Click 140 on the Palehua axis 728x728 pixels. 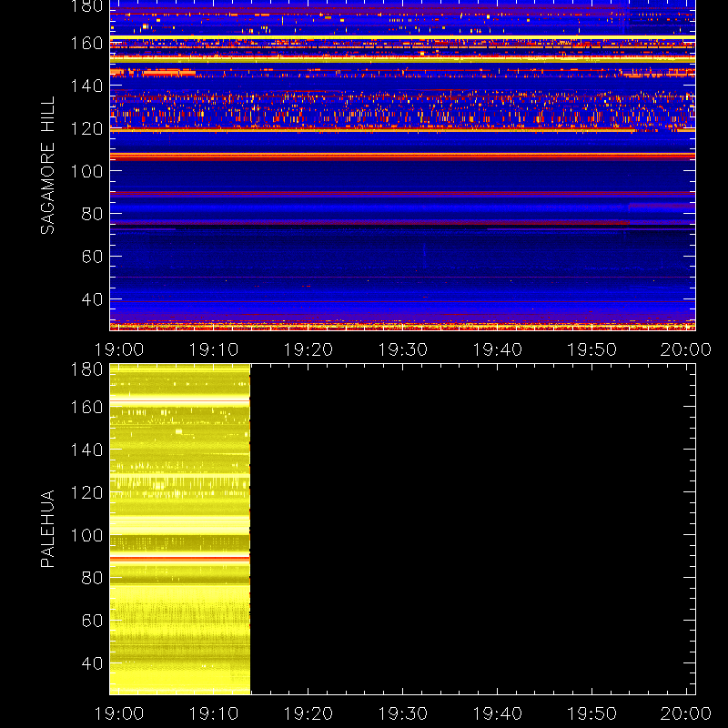pyautogui.click(x=86, y=450)
